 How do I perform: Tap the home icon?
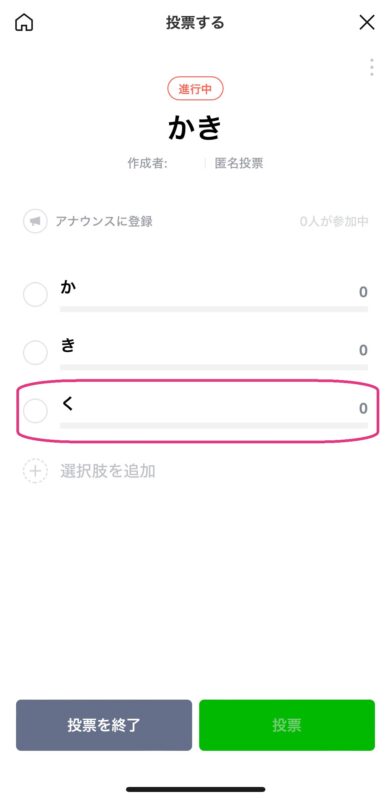pos(24,22)
